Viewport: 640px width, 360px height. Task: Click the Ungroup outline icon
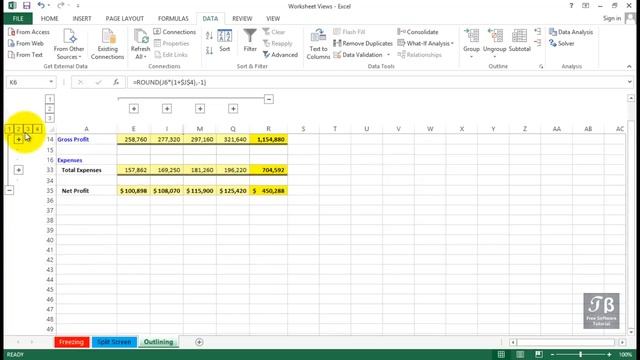[495, 36]
